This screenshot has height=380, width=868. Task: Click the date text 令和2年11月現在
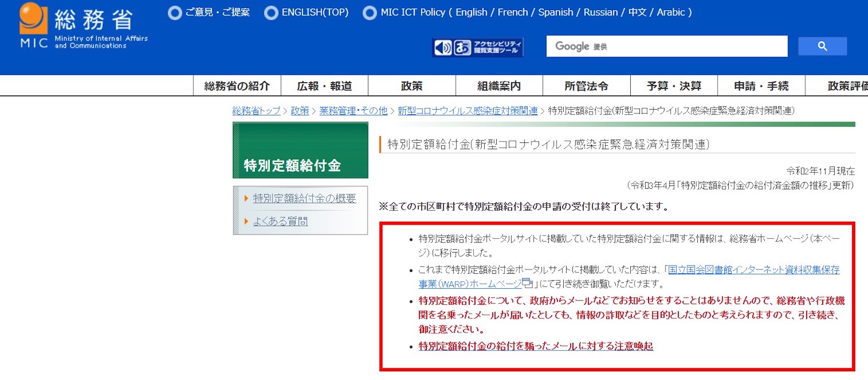click(x=820, y=171)
